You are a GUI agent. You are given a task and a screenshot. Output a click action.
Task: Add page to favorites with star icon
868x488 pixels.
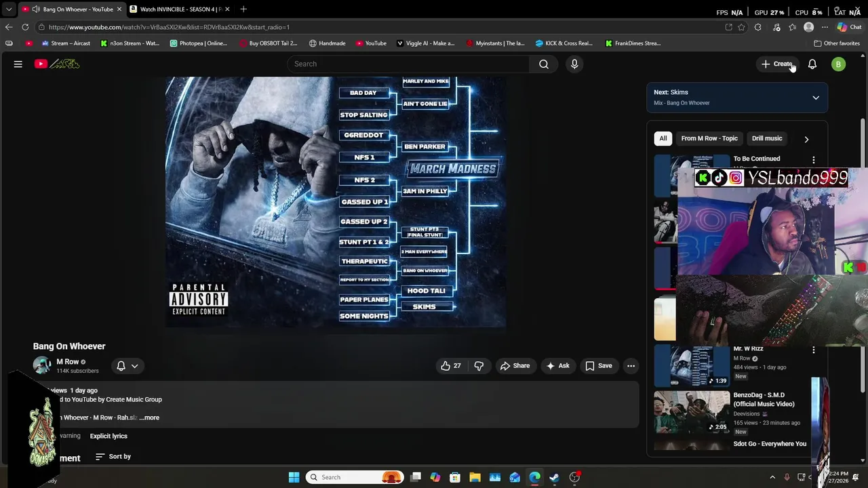742,27
